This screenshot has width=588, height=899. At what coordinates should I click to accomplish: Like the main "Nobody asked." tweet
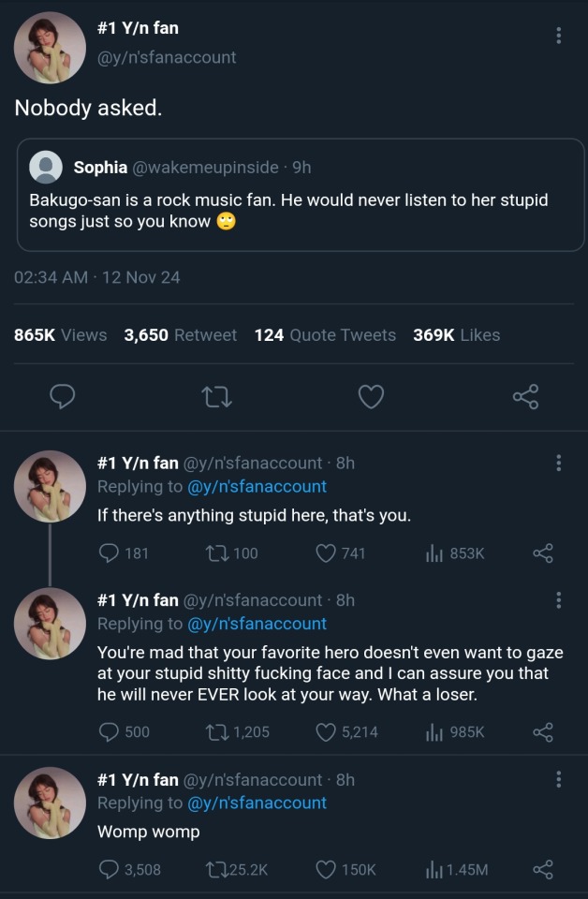(x=372, y=397)
